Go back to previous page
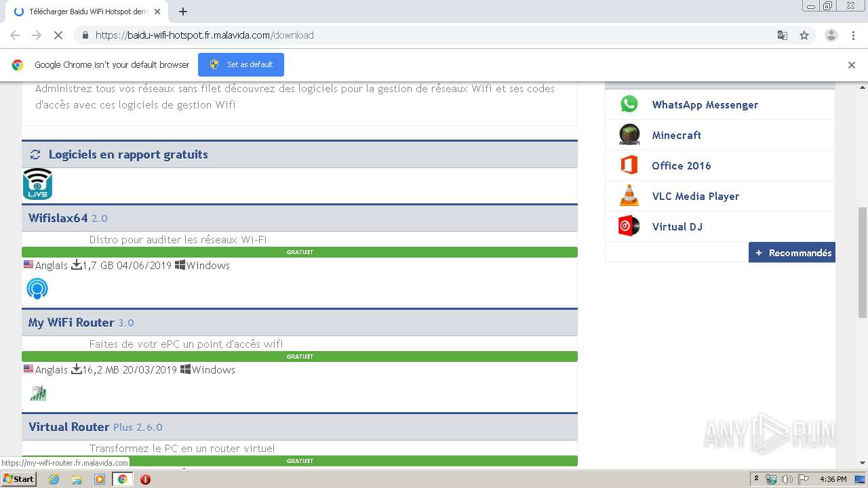Screen dimensions: 868x488 click(x=15, y=35)
